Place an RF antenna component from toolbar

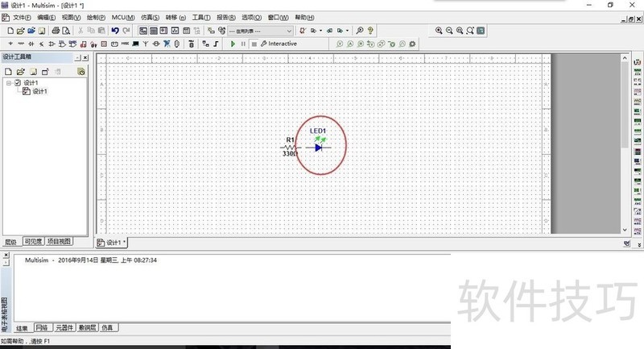pos(146,44)
